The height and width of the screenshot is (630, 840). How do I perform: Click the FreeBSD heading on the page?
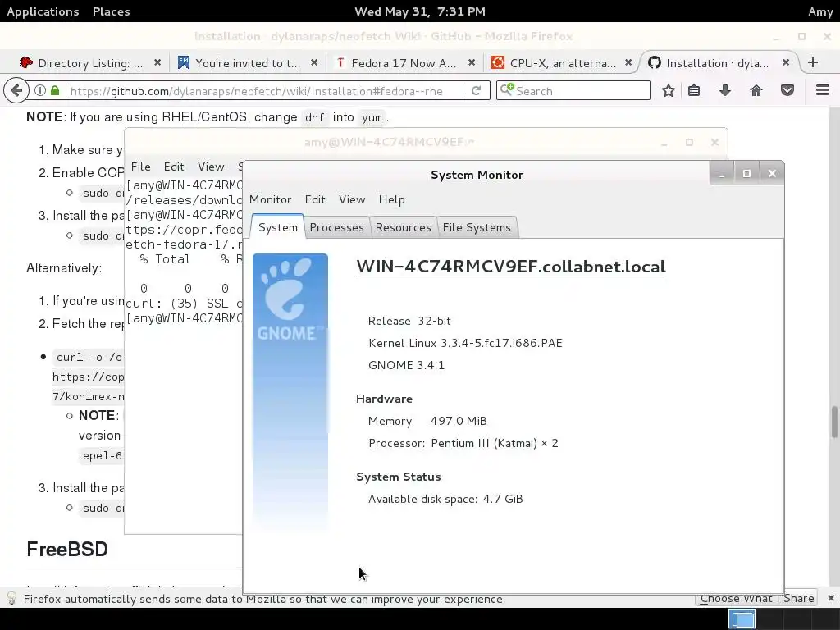tap(67, 549)
